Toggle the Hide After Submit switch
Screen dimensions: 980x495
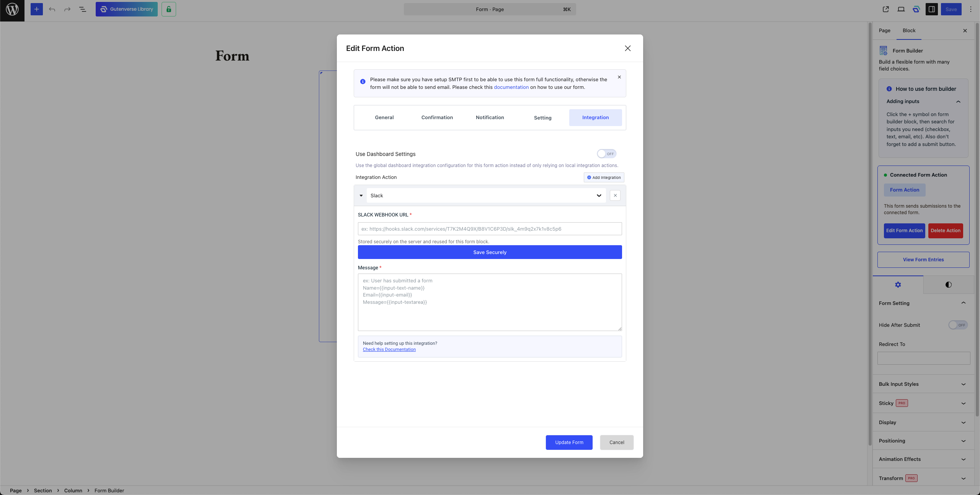[958, 325]
